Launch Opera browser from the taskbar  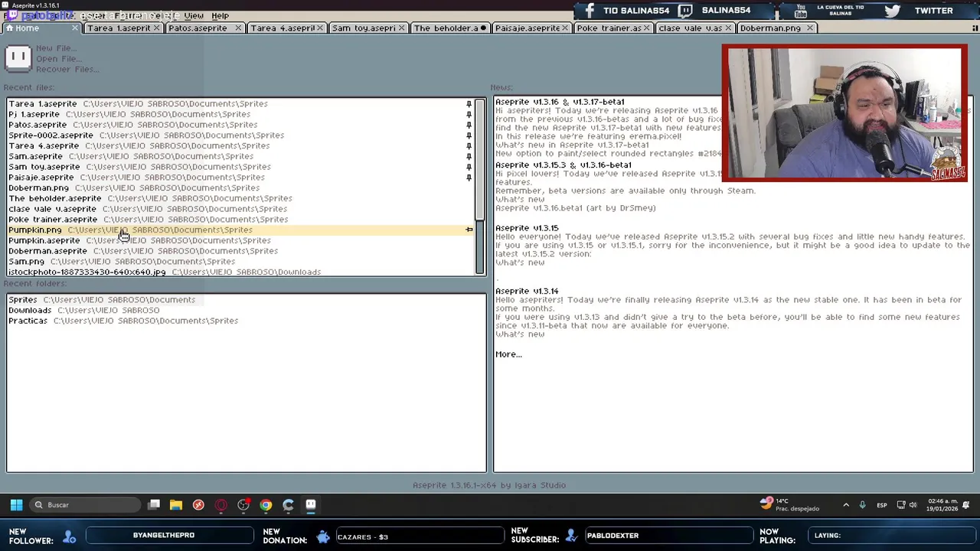click(x=220, y=505)
